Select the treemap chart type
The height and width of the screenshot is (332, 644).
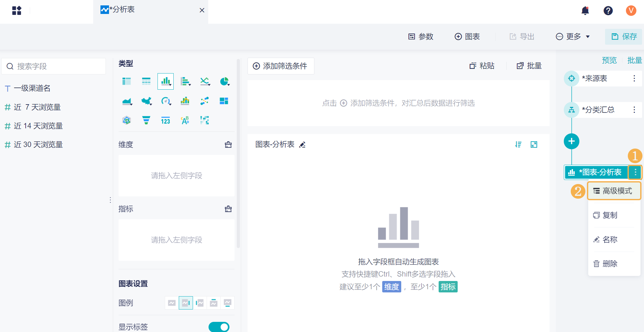pos(224,101)
